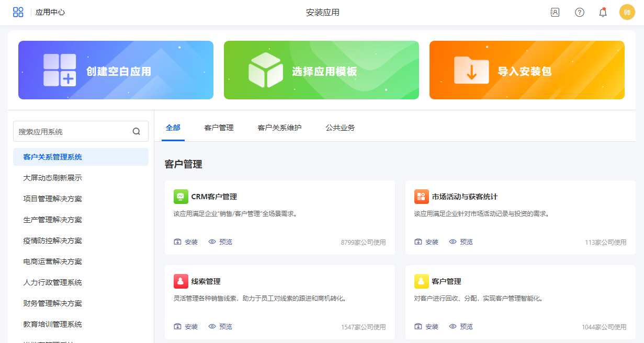The width and height of the screenshot is (644, 343).
Task: Click the CRM客户管理 green app icon
Action: (180, 197)
